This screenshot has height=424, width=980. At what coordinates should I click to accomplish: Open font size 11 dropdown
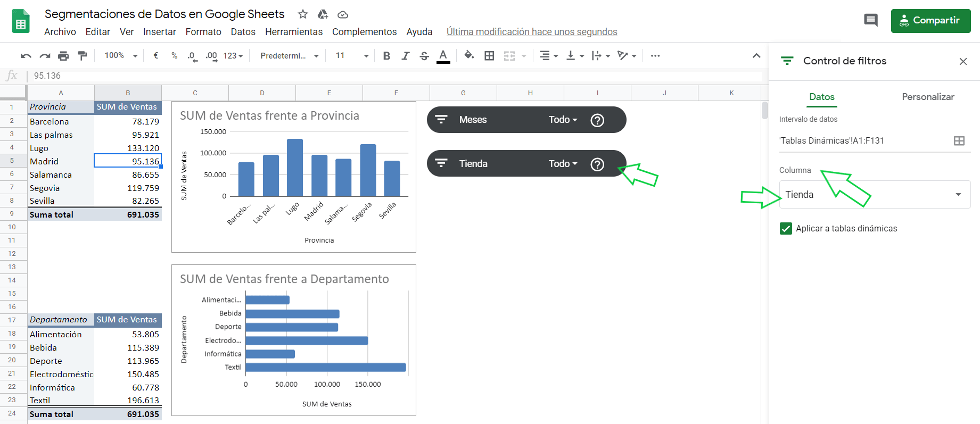(x=352, y=56)
